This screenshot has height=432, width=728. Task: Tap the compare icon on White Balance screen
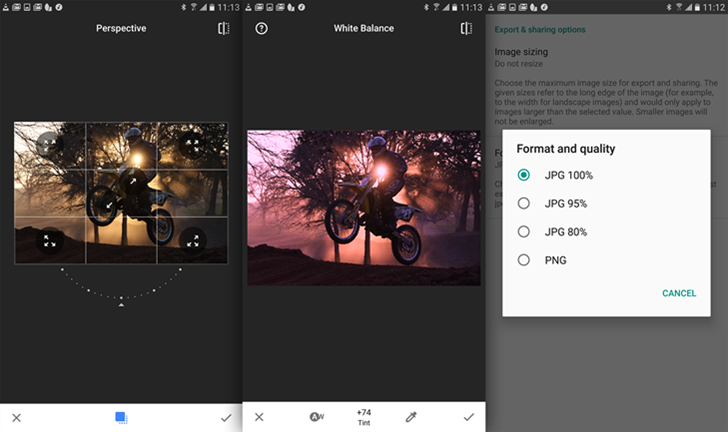(x=466, y=29)
